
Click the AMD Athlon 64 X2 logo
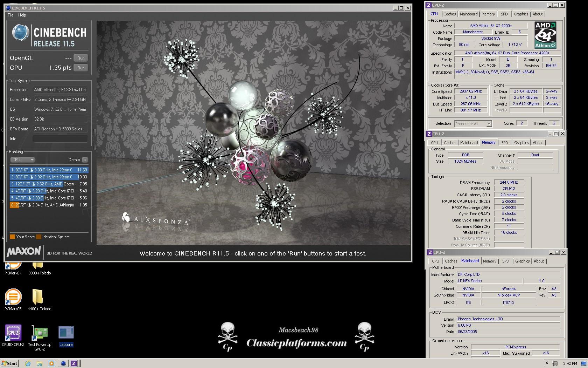point(545,35)
